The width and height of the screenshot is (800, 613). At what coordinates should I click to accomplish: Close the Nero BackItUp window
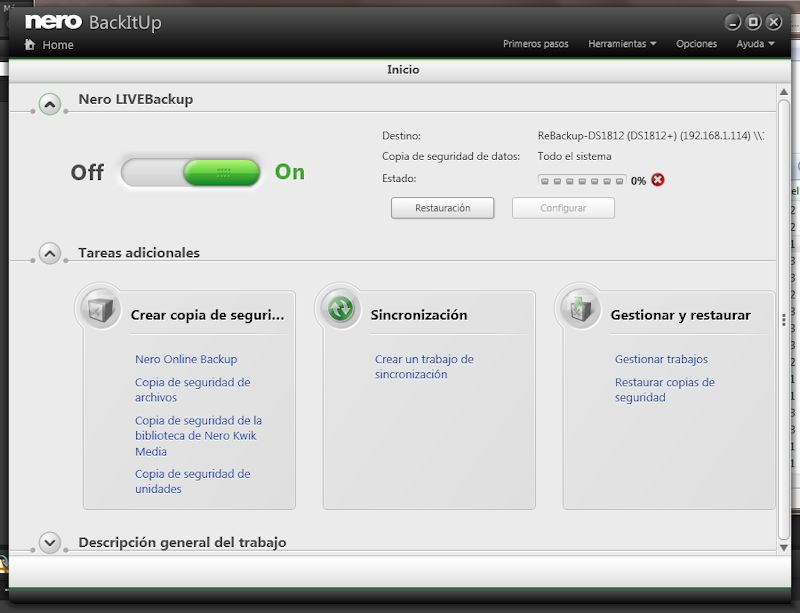coord(774,22)
